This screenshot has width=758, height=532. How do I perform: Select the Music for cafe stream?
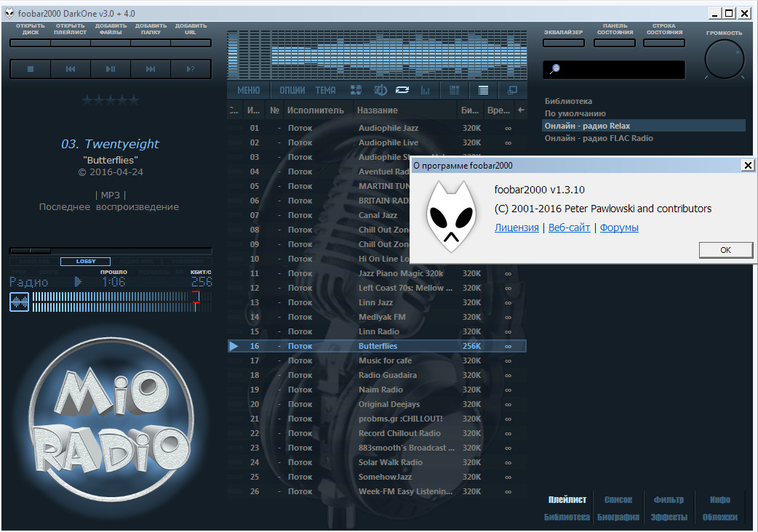click(x=377, y=360)
